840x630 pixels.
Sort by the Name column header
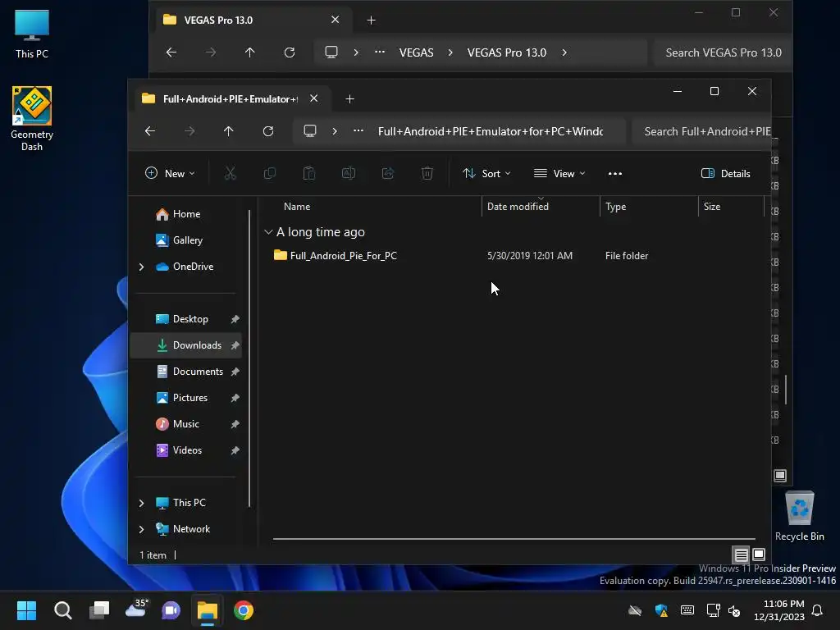[297, 207]
